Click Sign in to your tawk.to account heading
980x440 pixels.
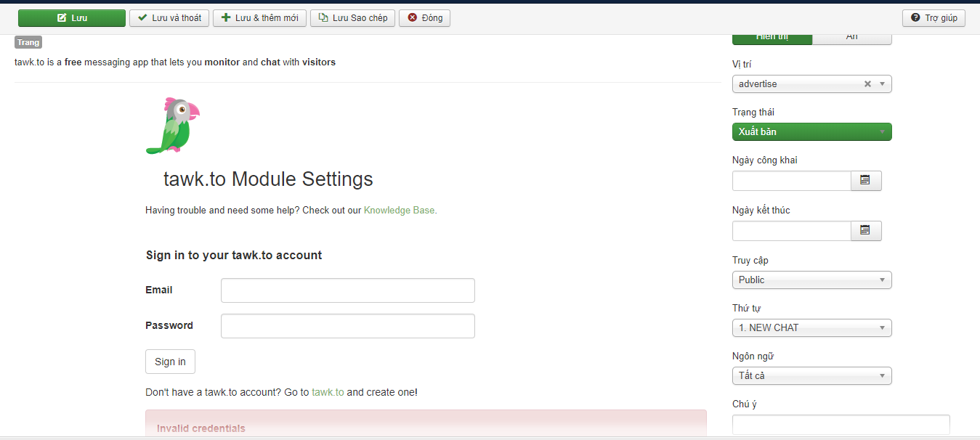(234, 256)
